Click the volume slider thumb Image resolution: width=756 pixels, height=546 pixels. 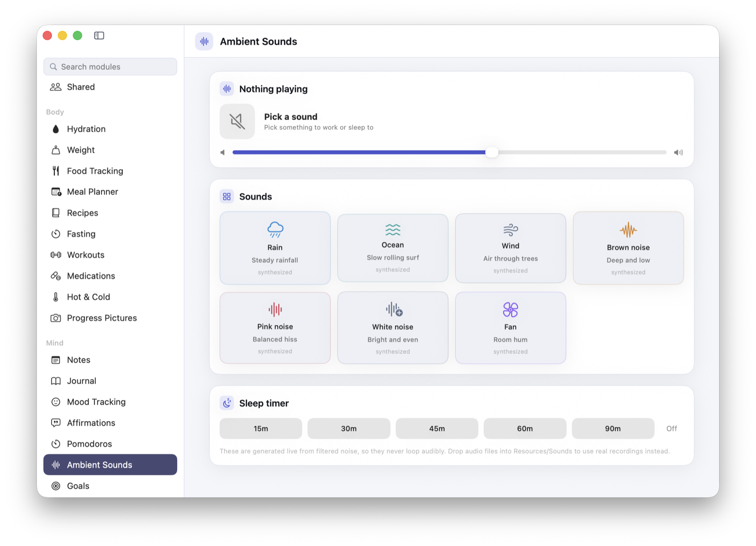[492, 152]
